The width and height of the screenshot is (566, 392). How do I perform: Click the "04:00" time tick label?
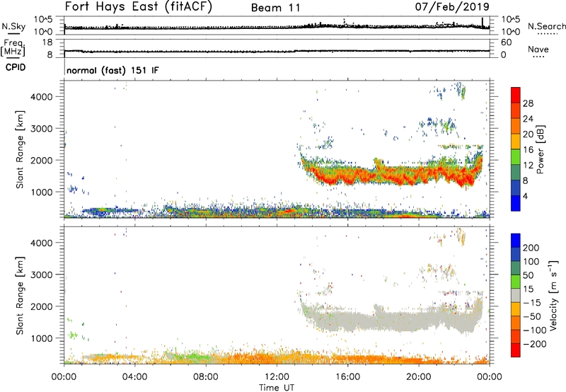[134, 377]
